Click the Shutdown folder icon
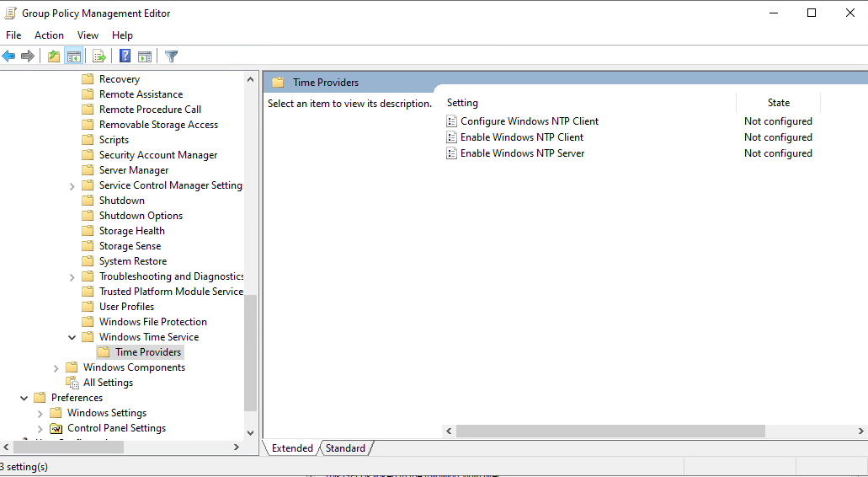This screenshot has width=868, height=477. point(88,201)
